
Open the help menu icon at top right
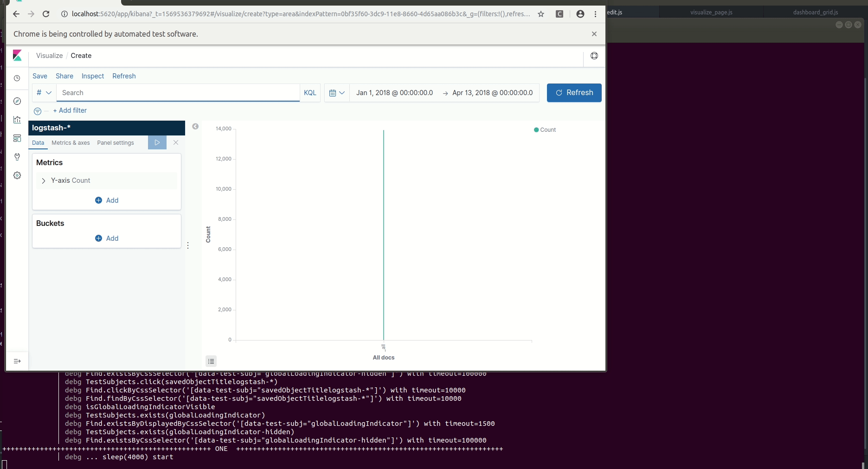click(594, 56)
